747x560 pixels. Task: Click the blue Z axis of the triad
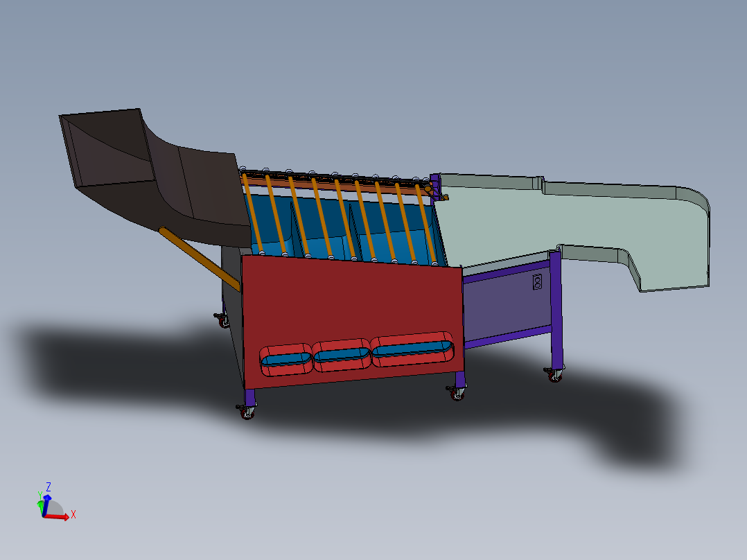[x=46, y=506]
